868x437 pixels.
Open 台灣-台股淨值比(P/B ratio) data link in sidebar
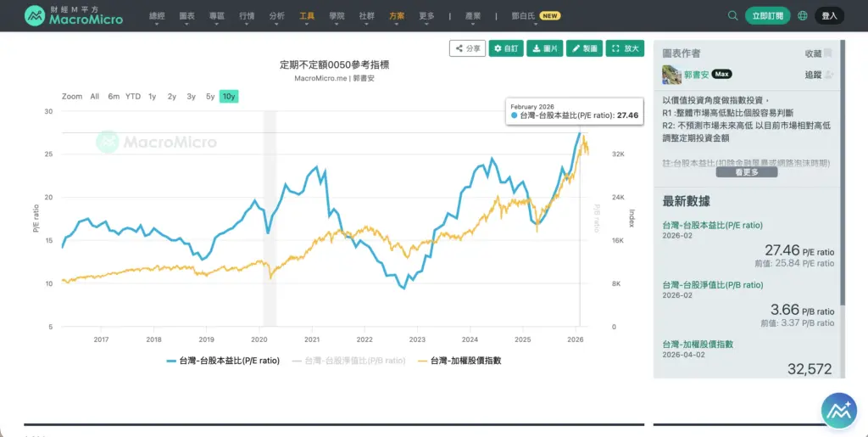coord(712,285)
